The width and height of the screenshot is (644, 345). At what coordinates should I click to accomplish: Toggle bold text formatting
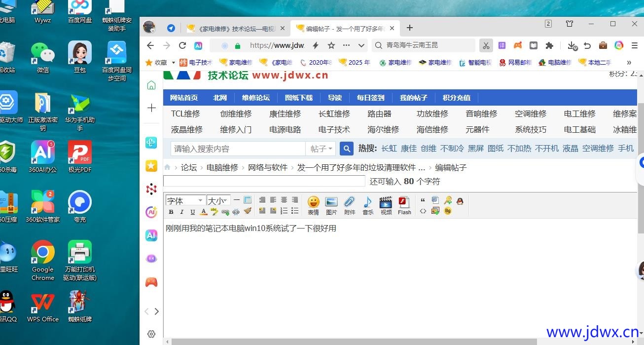171,212
